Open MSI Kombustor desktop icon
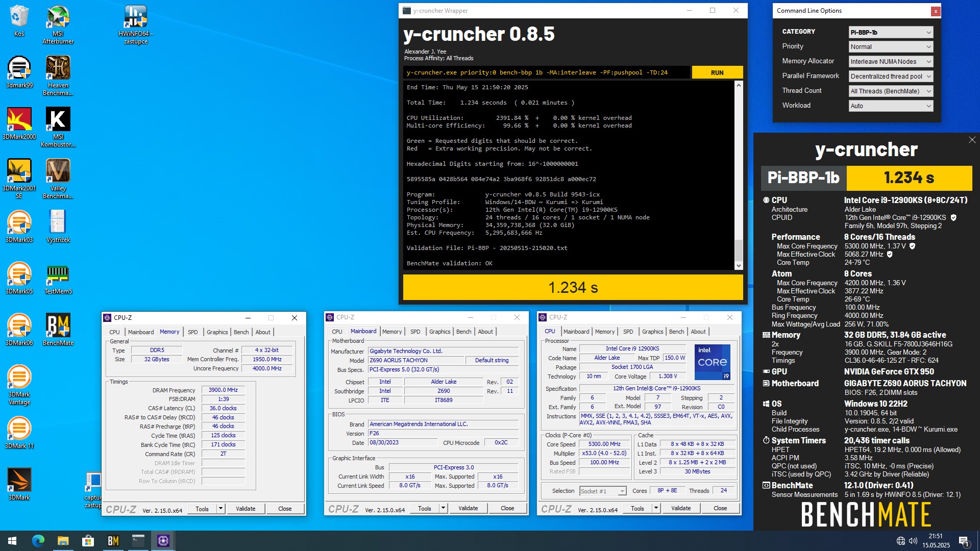 tap(58, 127)
